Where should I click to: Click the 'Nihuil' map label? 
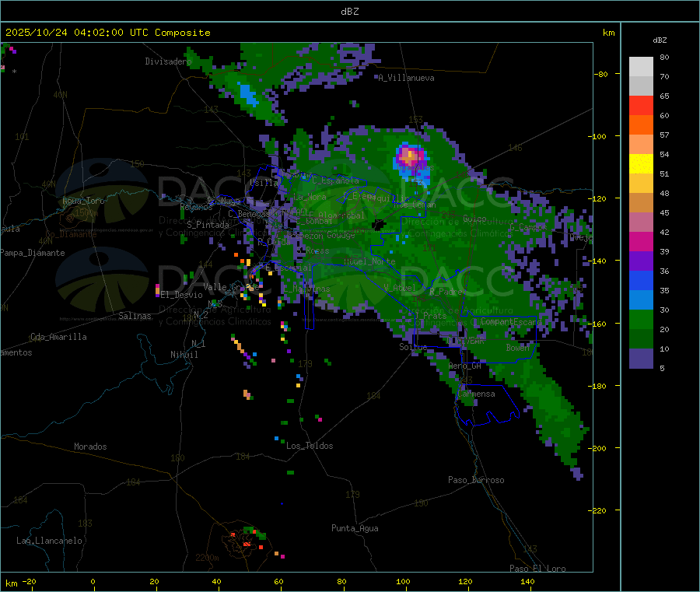(184, 355)
